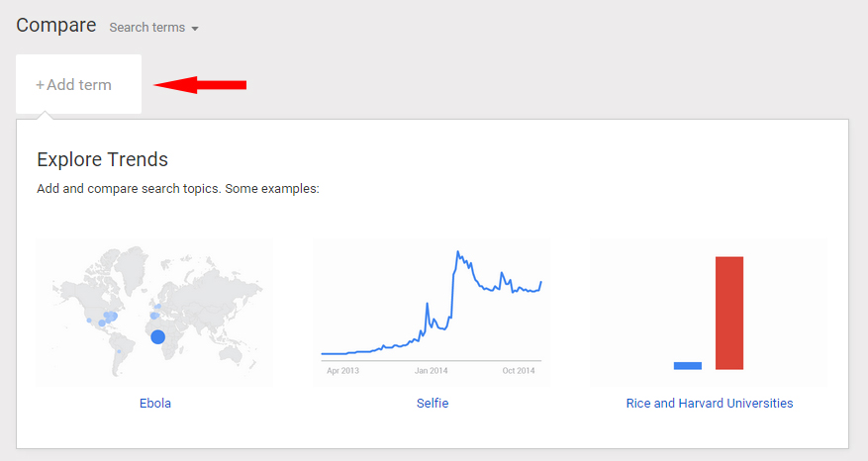Click the Selfie line chart thumbnail
The width and height of the screenshot is (868, 461).
click(432, 313)
